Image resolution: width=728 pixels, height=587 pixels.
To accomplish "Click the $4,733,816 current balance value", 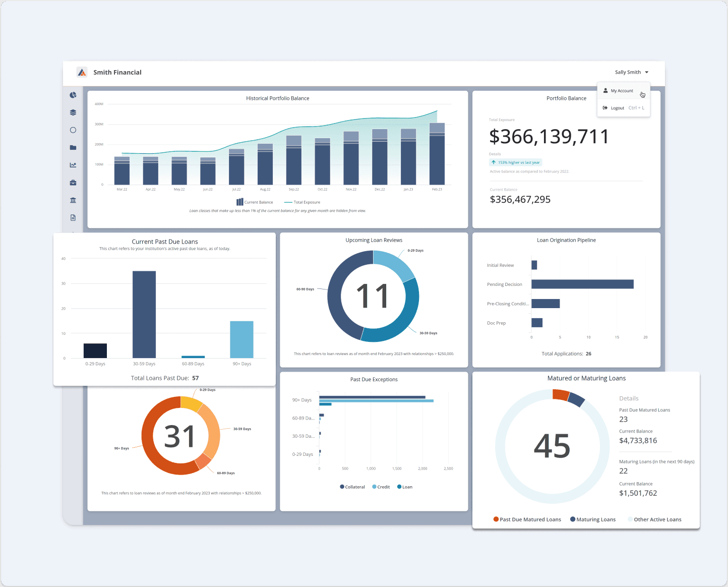I will (638, 441).
